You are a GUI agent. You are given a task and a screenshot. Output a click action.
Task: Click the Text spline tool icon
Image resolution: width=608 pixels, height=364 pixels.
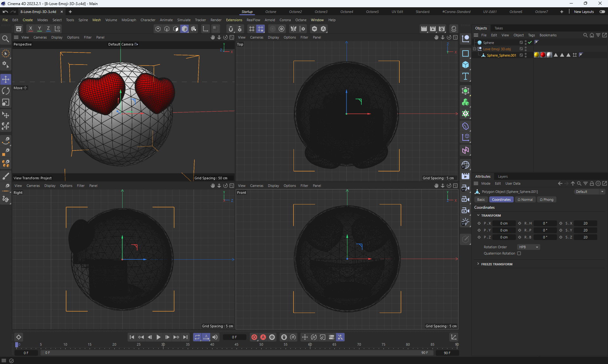coord(465,76)
